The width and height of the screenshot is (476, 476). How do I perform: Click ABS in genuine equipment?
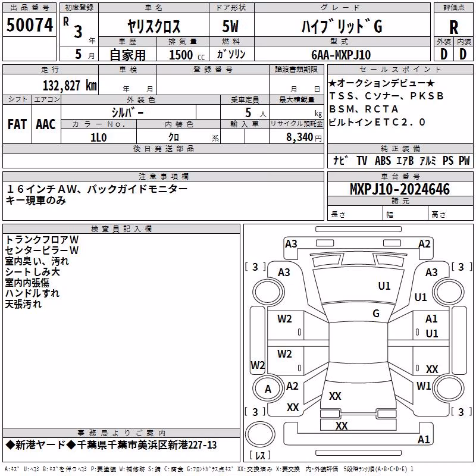383,160
